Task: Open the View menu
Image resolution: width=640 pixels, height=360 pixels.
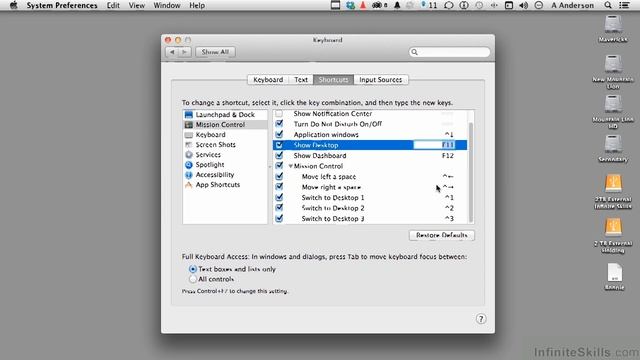Action: tap(137, 5)
